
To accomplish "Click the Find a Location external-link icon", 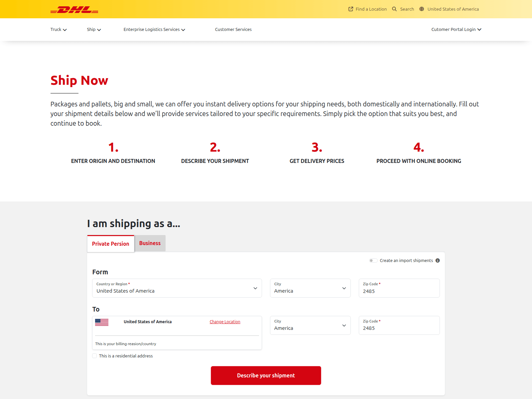I will 350,9.
